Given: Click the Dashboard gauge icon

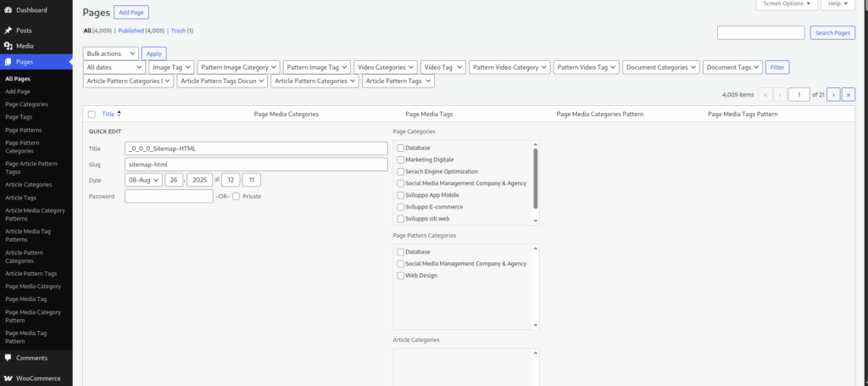Looking at the screenshot, I should click(x=8, y=10).
